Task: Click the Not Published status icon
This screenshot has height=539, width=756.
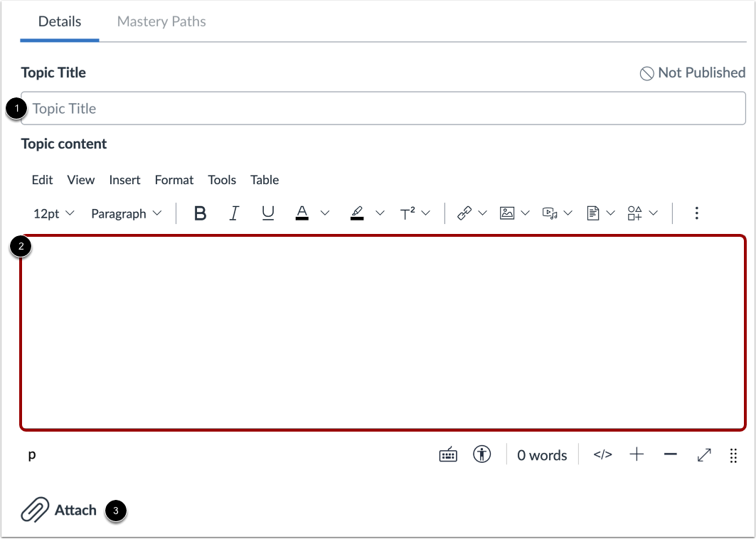Action: click(x=646, y=73)
